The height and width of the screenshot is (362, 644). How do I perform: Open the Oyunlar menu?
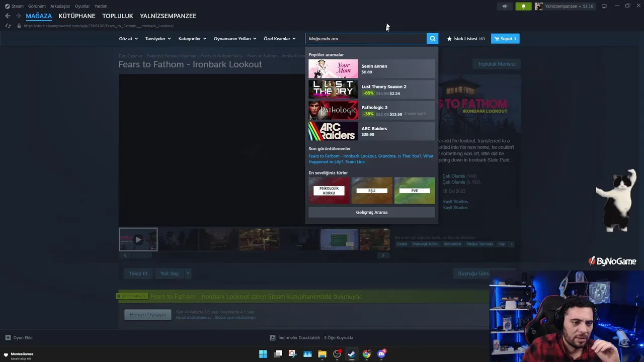click(x=82, y=6)
